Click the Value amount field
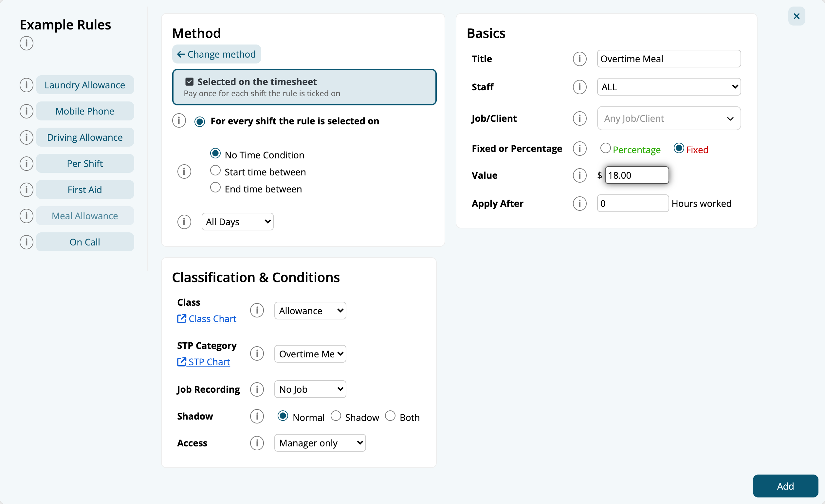This screenshot has height=504, width=825. (636, 175)
